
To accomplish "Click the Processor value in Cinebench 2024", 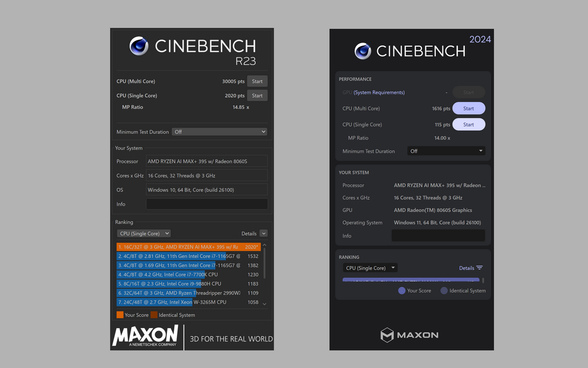I will coord(440,185).
